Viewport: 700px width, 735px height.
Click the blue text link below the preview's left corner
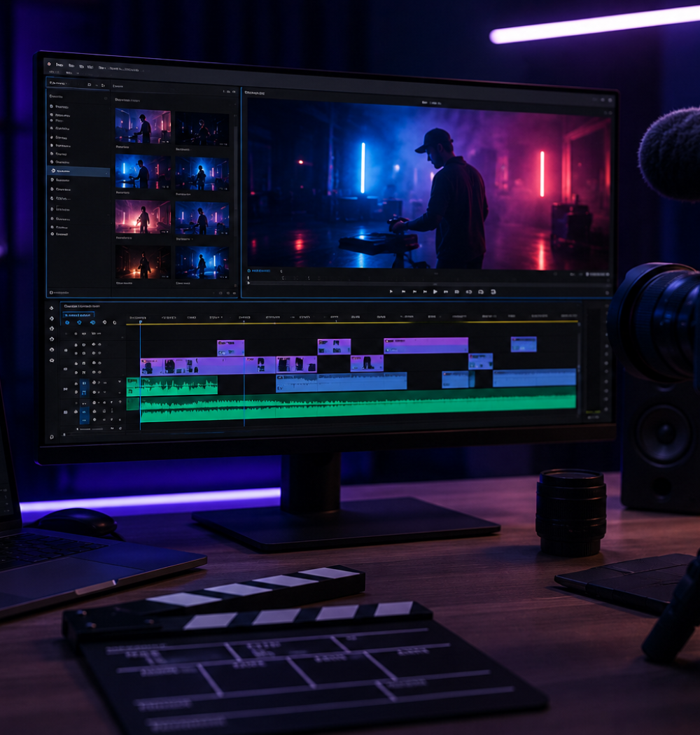click(x=260, y=271)
